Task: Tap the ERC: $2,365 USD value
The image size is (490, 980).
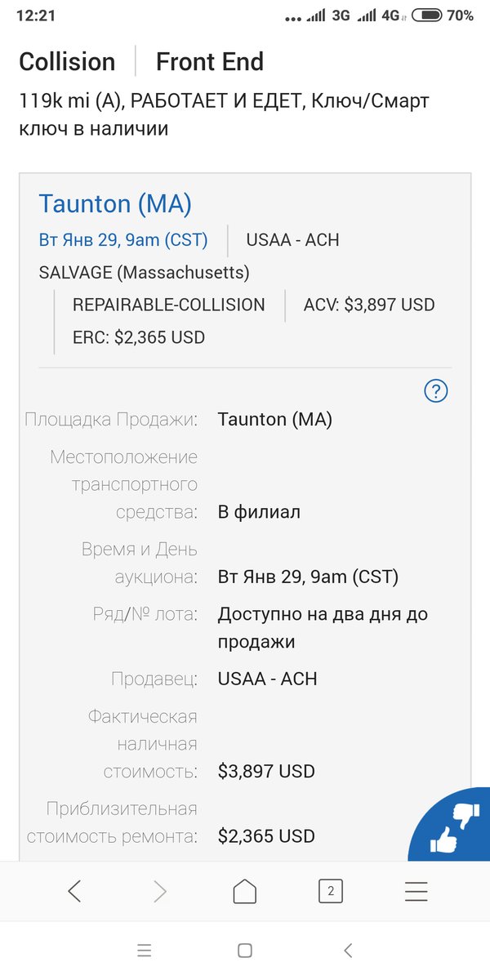Action: [x=139, y=336]
